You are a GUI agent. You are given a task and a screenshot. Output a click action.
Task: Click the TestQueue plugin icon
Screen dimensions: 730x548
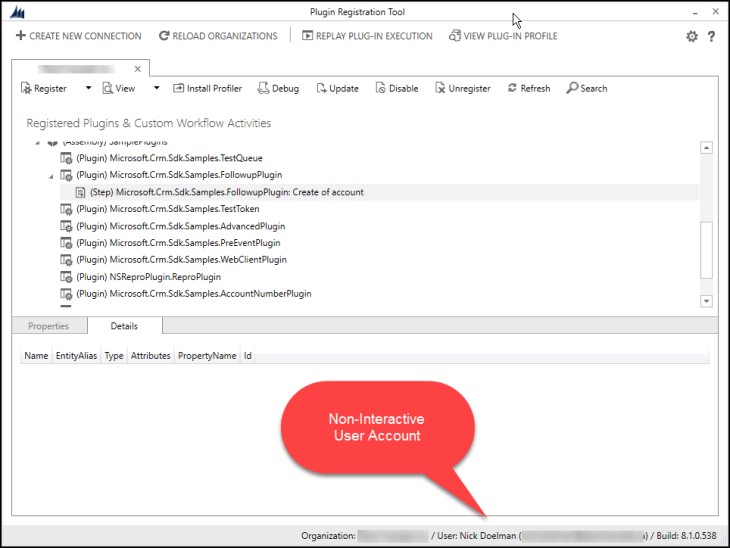[x=66, y=158]
